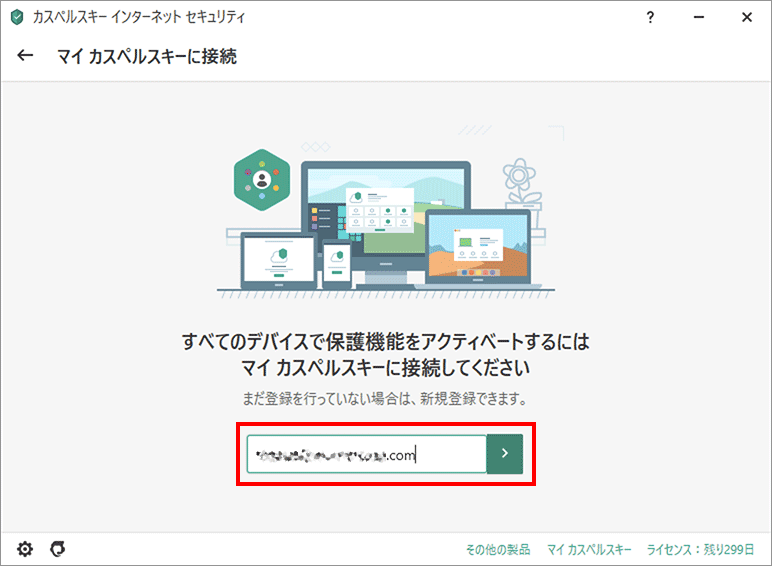Focus the email address input field
The image size is (772, 566).
click(367, 454)
